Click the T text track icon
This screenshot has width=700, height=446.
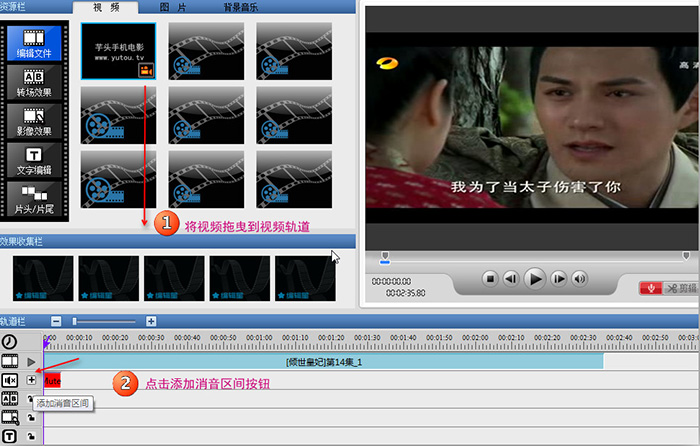coord(10,436)
